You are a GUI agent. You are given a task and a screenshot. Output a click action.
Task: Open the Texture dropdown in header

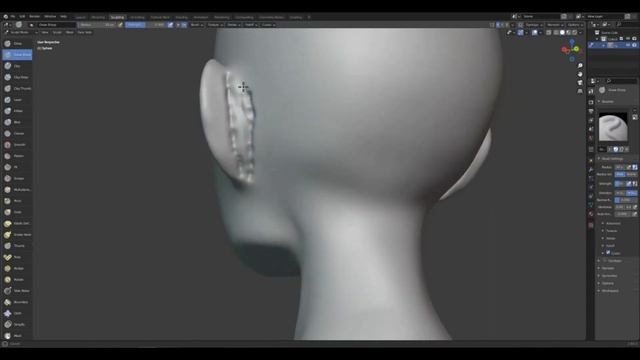pos(215,25)
